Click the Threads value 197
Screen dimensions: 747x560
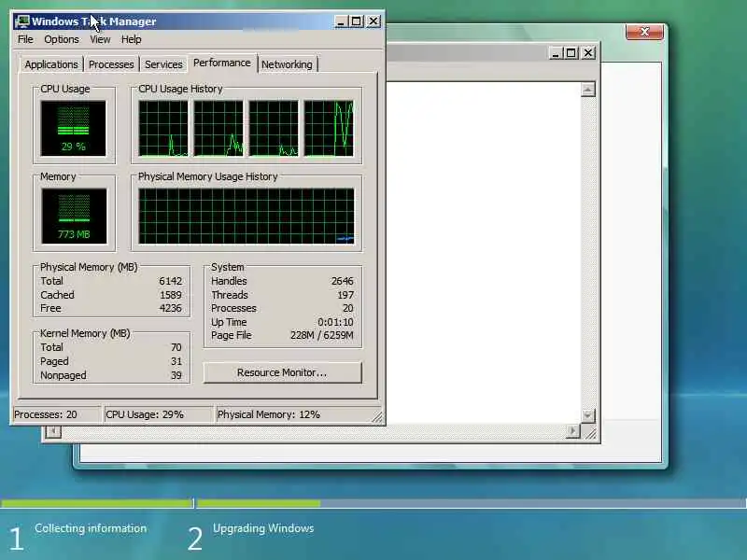tap(345, 295)
